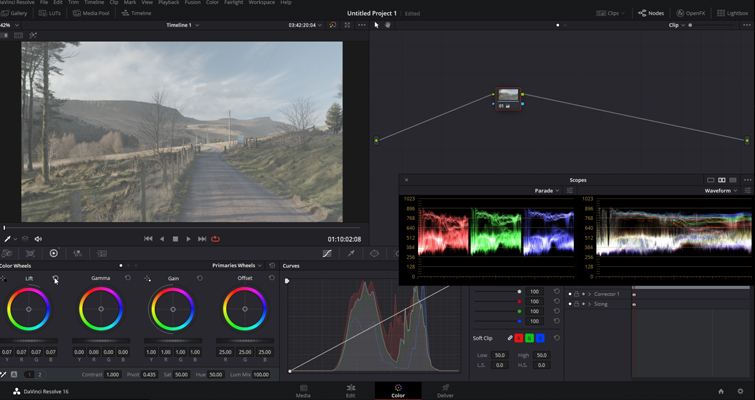Switch to the Deliver page
Viewport: 755px width, 400px height.
[445, 391]
